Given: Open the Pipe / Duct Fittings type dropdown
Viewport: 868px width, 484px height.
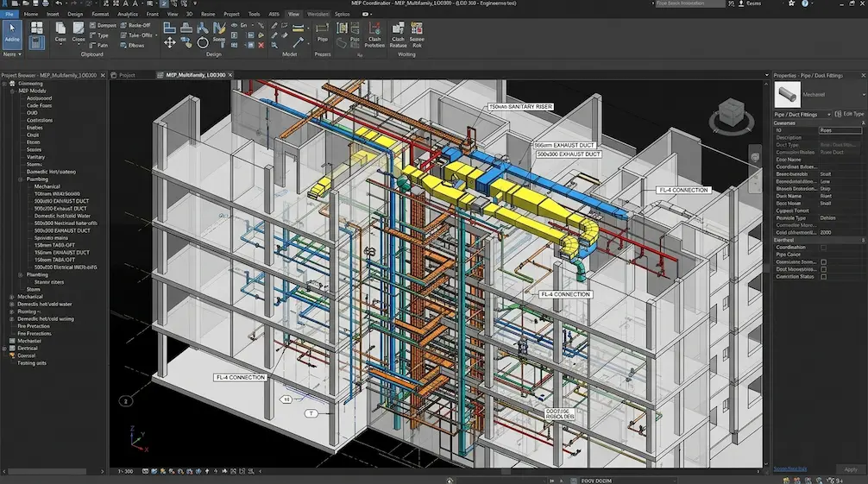Looking at the screenshot, I should tap(802, 114).
